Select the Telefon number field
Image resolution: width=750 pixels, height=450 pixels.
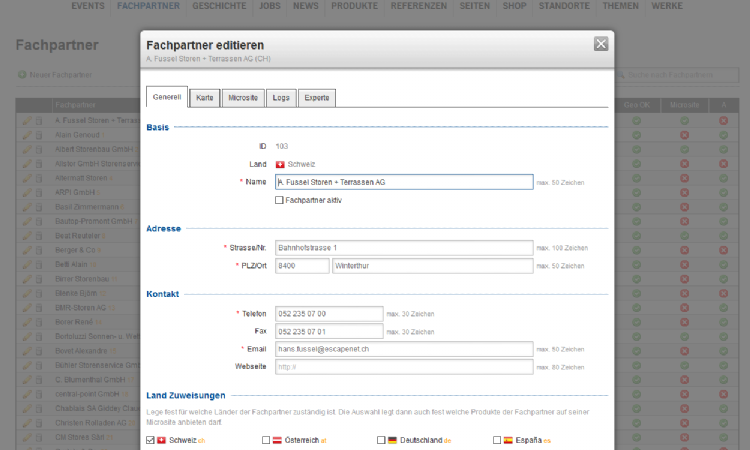click(x=329, y=314)
